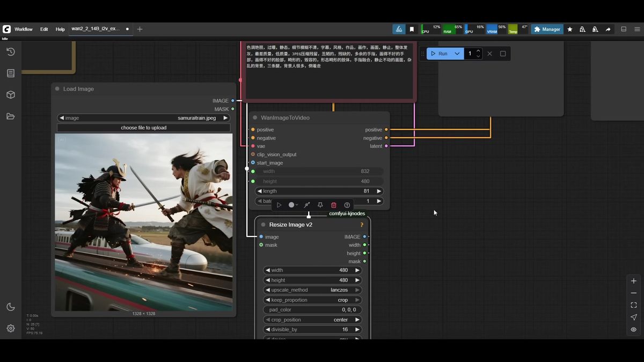Increase WanImageToVideo batch size arrow
Screen dimensions: 644x362
(x=379, y=201)
